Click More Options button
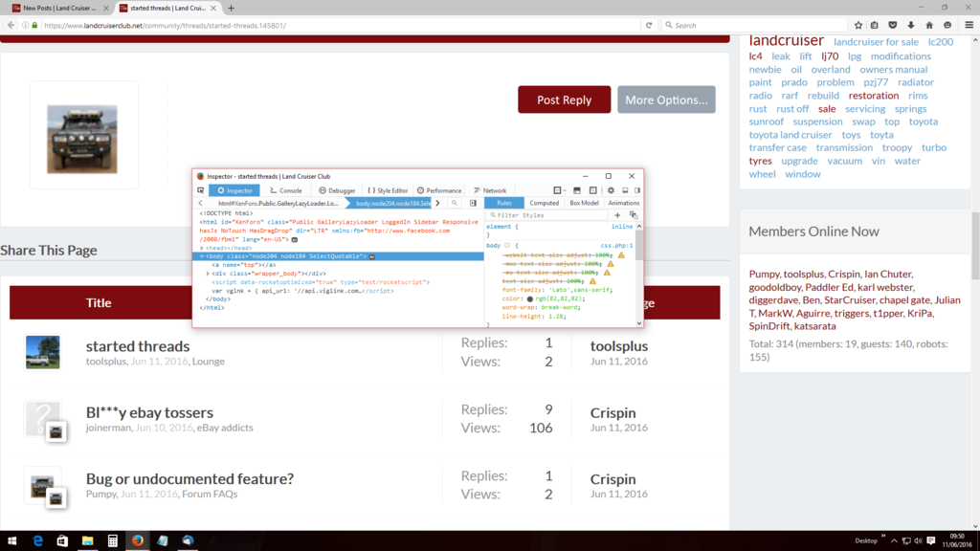980x551 pixels. (666, 99)
